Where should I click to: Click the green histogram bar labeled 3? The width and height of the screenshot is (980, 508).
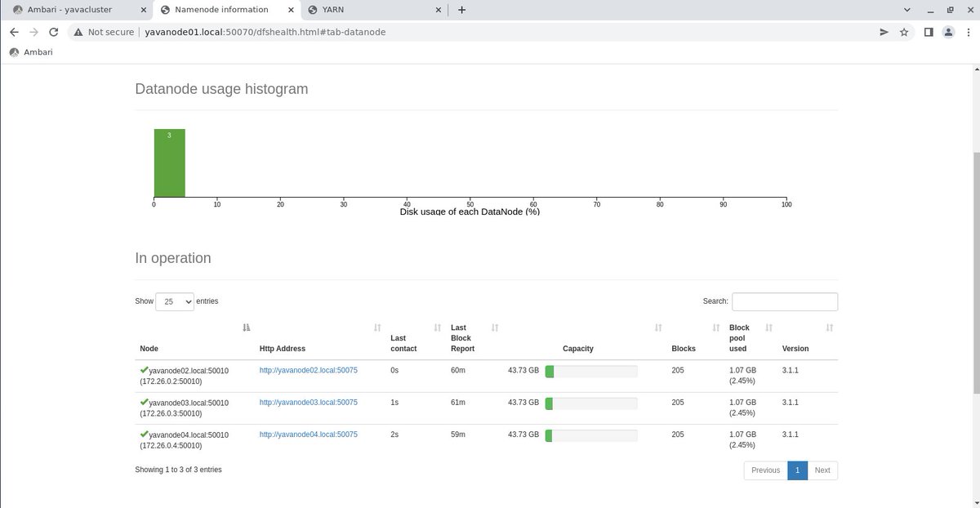coord(169,163)
